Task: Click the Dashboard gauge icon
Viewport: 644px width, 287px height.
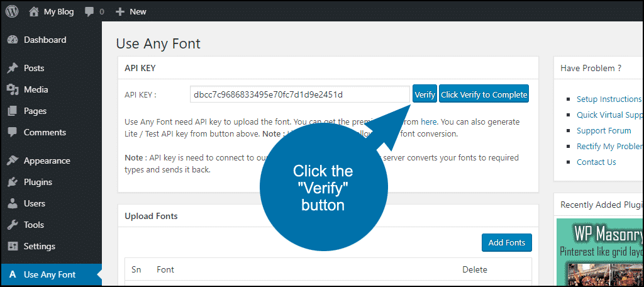Action: tap(13, 40)
